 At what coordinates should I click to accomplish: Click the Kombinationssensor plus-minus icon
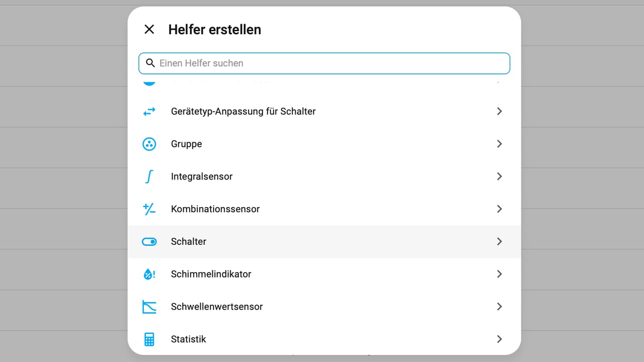pos(149,209)
